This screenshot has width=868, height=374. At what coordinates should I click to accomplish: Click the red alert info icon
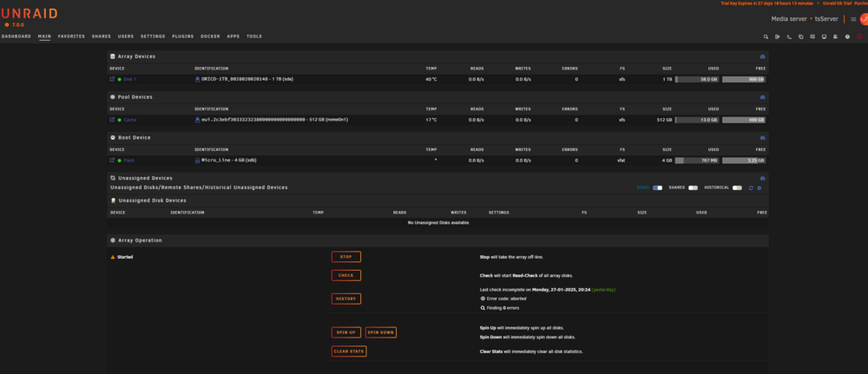(x=859, y=36)
